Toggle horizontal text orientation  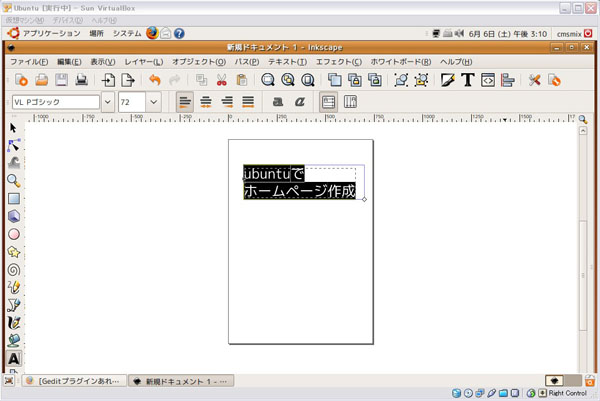pos(328,102)
